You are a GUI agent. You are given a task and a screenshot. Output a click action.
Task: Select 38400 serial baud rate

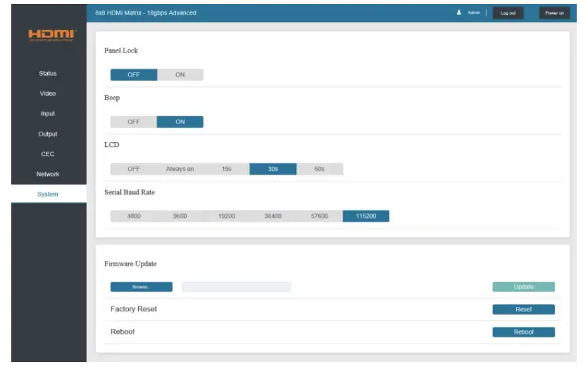(x=273, y=217)
